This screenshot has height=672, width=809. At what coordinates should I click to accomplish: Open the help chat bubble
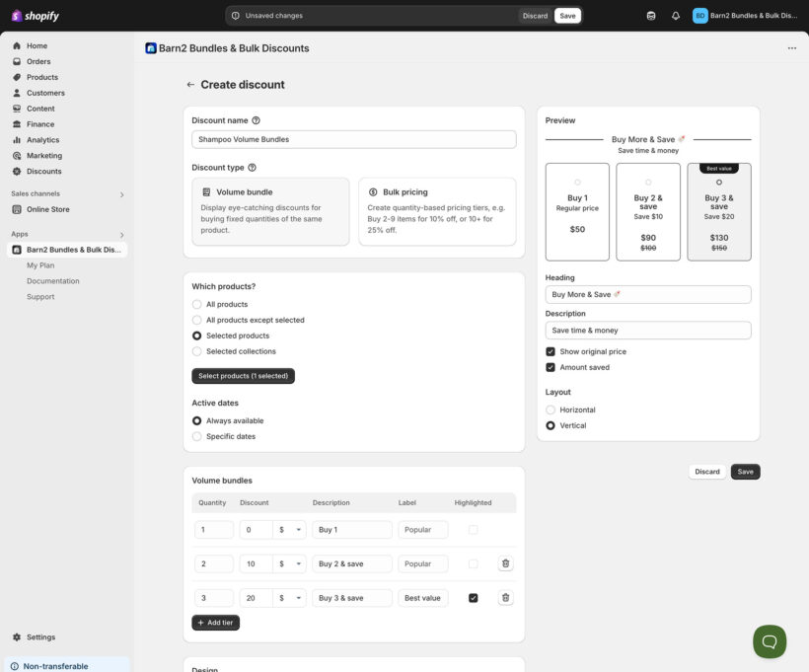[769, 640]
